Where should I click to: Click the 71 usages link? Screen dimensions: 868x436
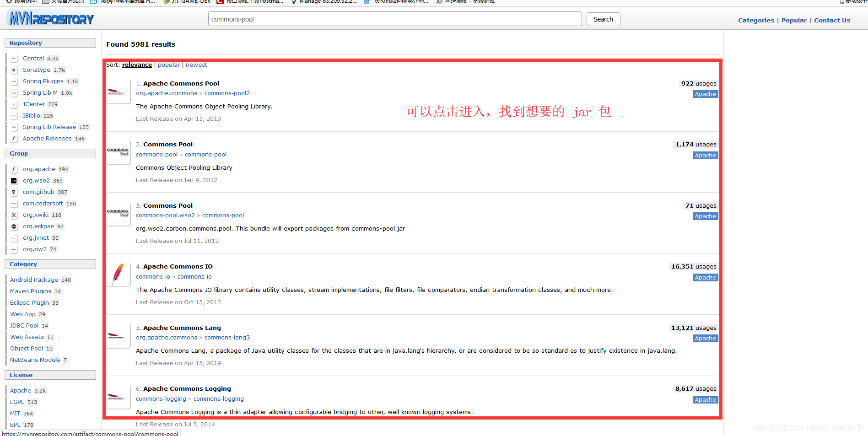tap(701, 206)
